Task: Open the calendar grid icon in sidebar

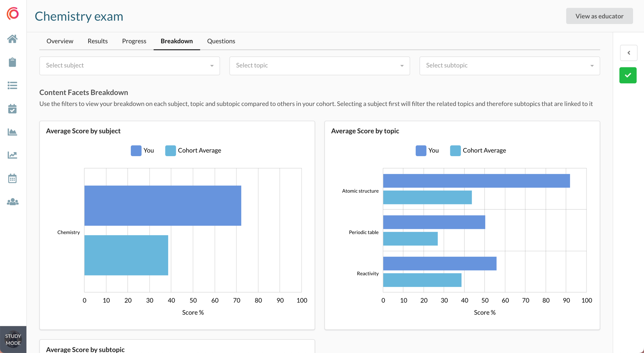Action: (x=12, y=179)
